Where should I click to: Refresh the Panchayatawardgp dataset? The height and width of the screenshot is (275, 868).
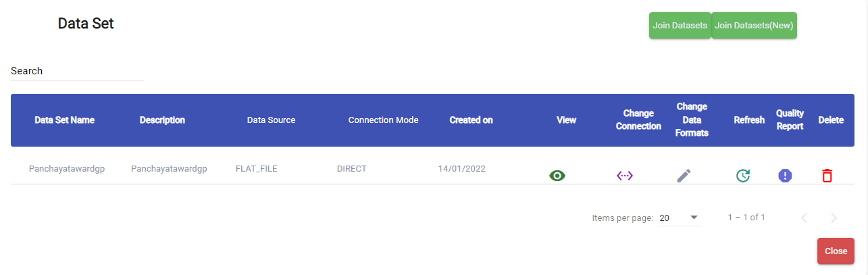742,176
